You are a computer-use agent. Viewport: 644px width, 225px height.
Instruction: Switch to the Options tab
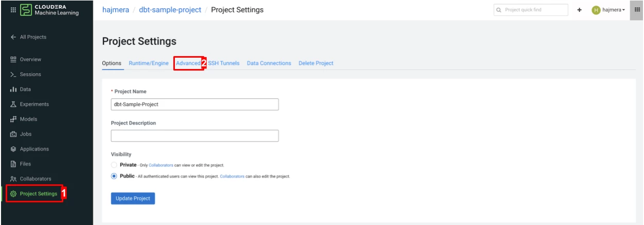(x=112, y=63)
